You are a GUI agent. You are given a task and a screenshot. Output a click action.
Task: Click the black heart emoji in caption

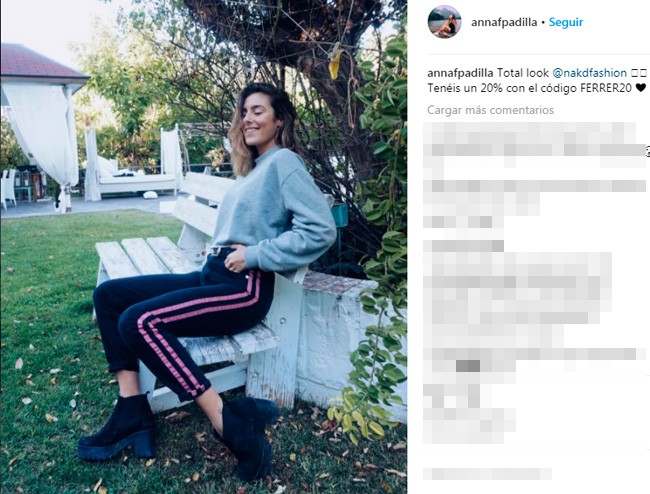(640, 88)
